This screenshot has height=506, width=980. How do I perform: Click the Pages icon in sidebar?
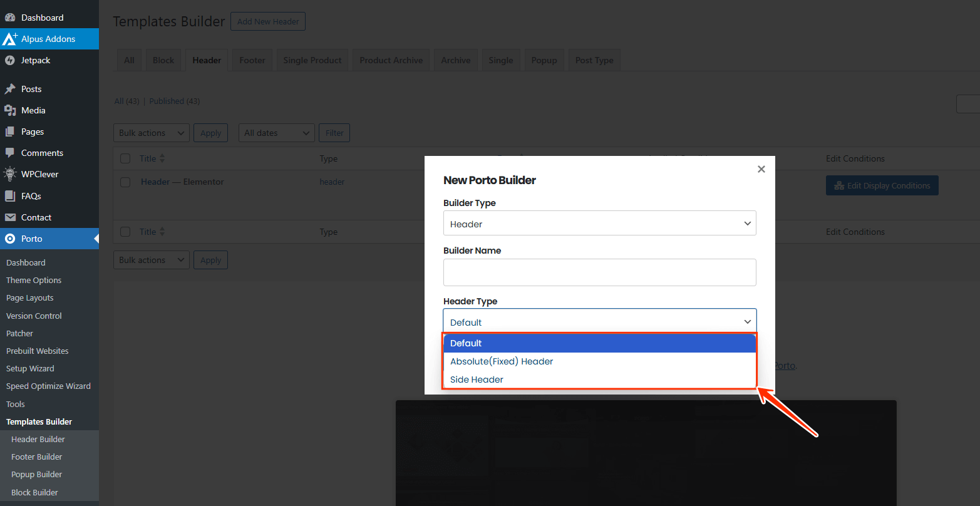[10, 132]
